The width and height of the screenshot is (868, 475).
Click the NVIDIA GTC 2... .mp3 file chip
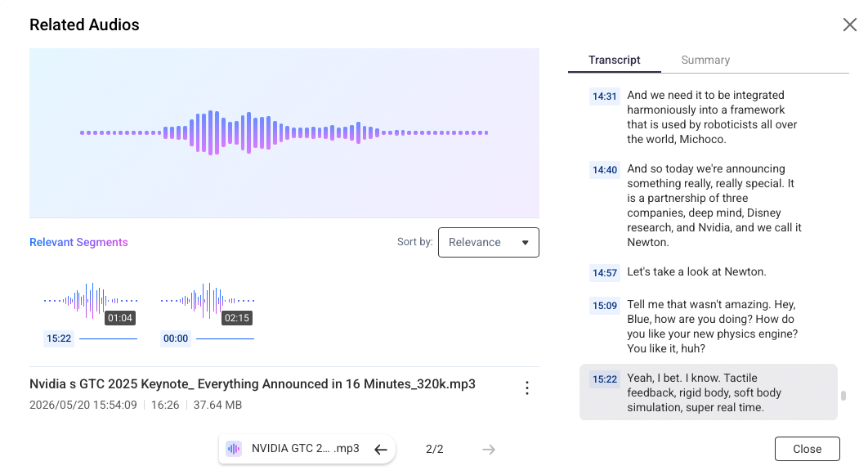click(x=306, y=449)
